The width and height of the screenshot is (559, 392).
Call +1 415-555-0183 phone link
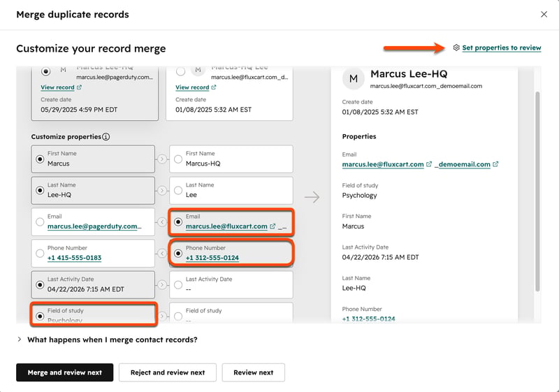(74, 258)
